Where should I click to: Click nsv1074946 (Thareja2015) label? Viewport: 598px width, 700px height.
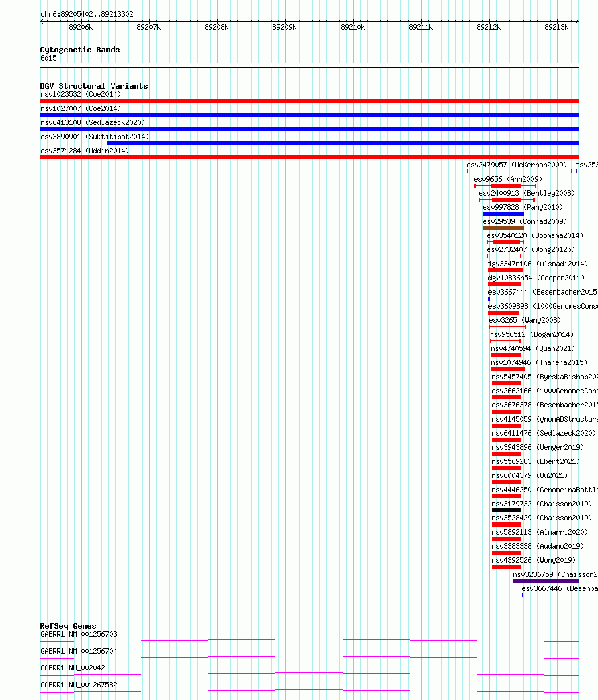pos(539,363)
